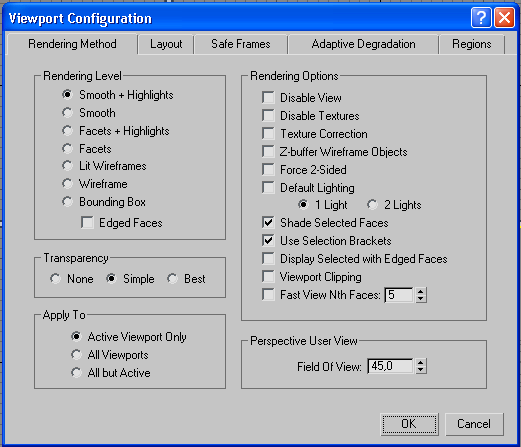Click the Cancel button
This screenshot has width=521, height=447.
pos(474,424)
